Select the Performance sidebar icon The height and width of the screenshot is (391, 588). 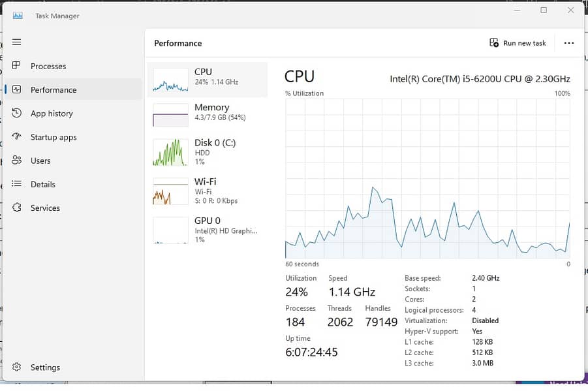(x=17, y=90)
